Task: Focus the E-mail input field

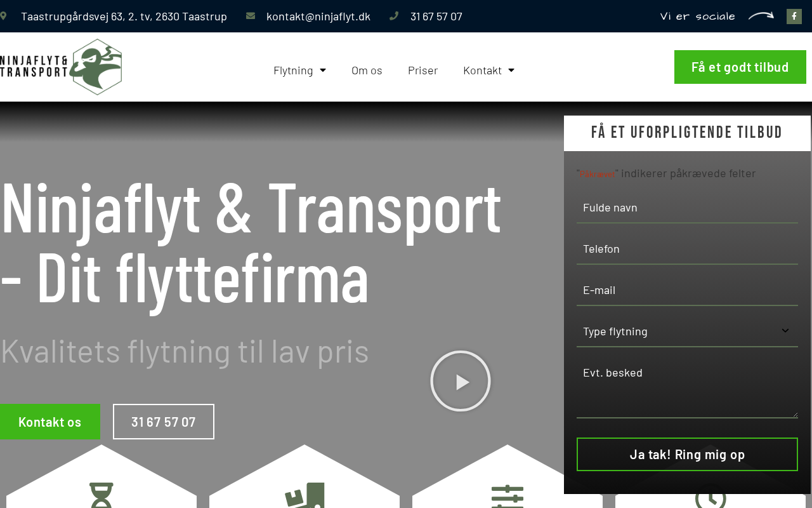Action: click(x=687, y=290)
